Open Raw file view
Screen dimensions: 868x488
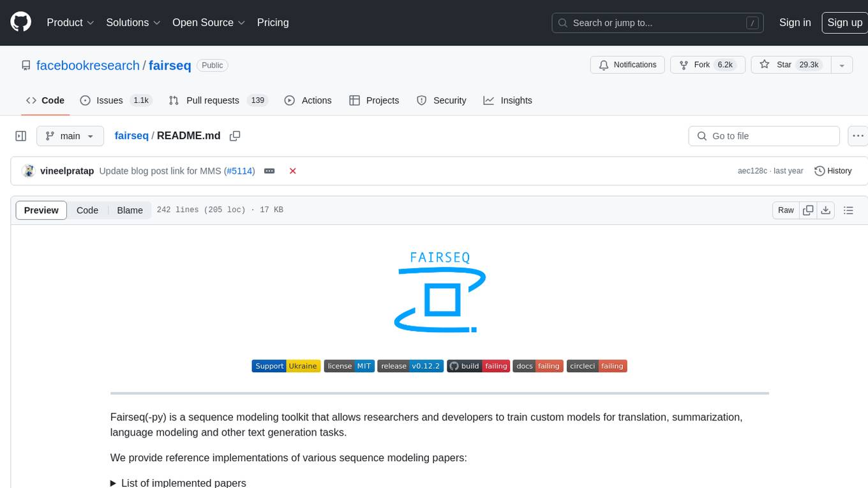pyautogui.click(x=786, y=210)
